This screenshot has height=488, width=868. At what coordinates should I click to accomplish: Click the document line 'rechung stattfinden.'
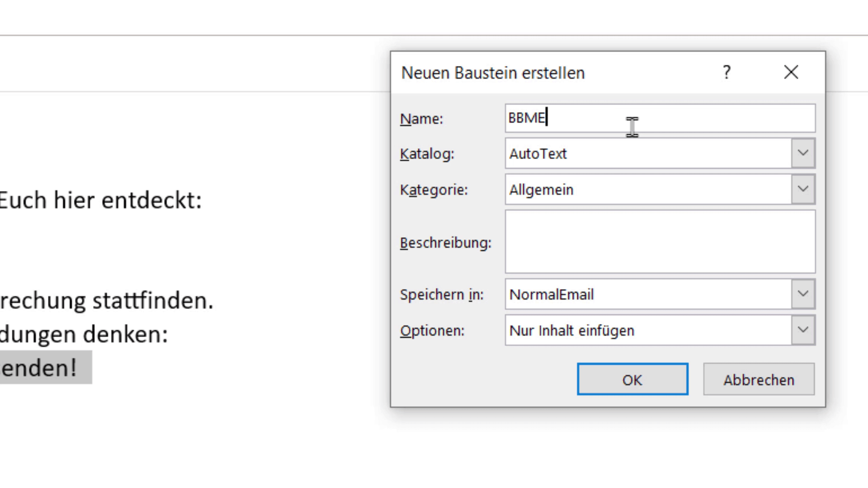(x=107, y=300)
